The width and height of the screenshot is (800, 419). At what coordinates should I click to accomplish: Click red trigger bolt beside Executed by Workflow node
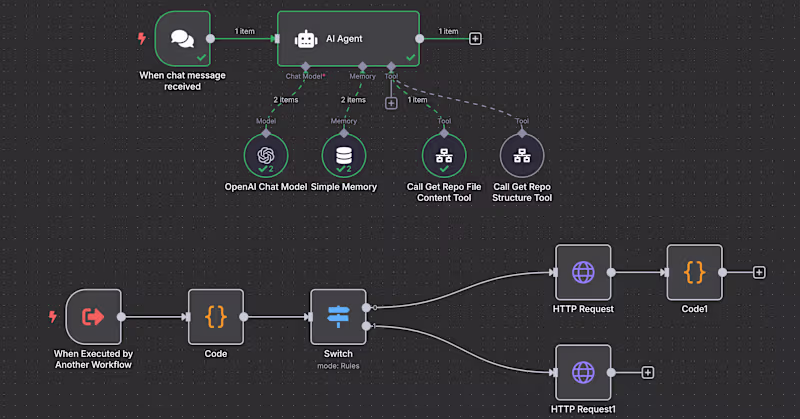pyautogui.click(x=53, y=316)
